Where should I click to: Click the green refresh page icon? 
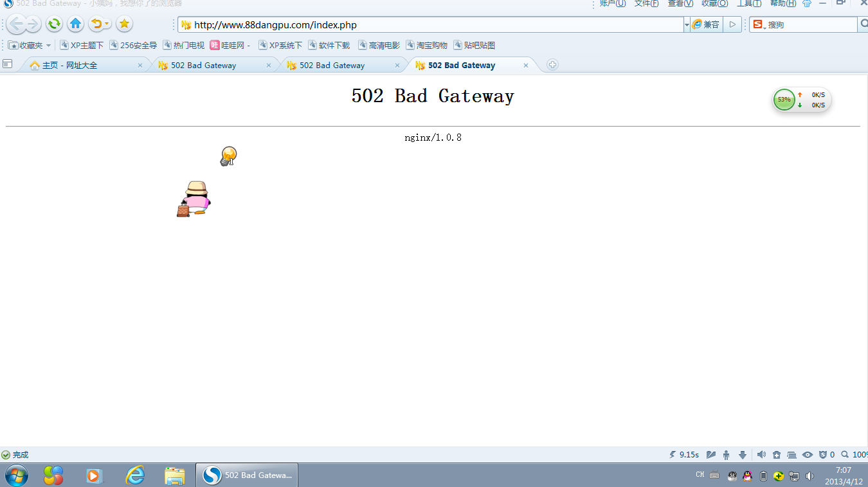[x=54, y=24]
